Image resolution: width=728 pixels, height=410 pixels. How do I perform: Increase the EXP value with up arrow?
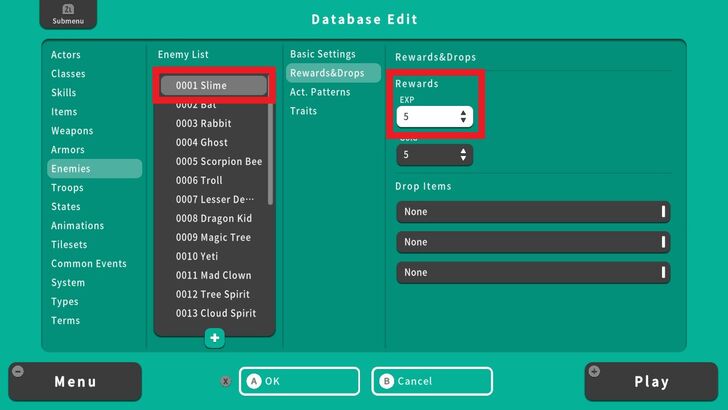click(x=463, y=113)
